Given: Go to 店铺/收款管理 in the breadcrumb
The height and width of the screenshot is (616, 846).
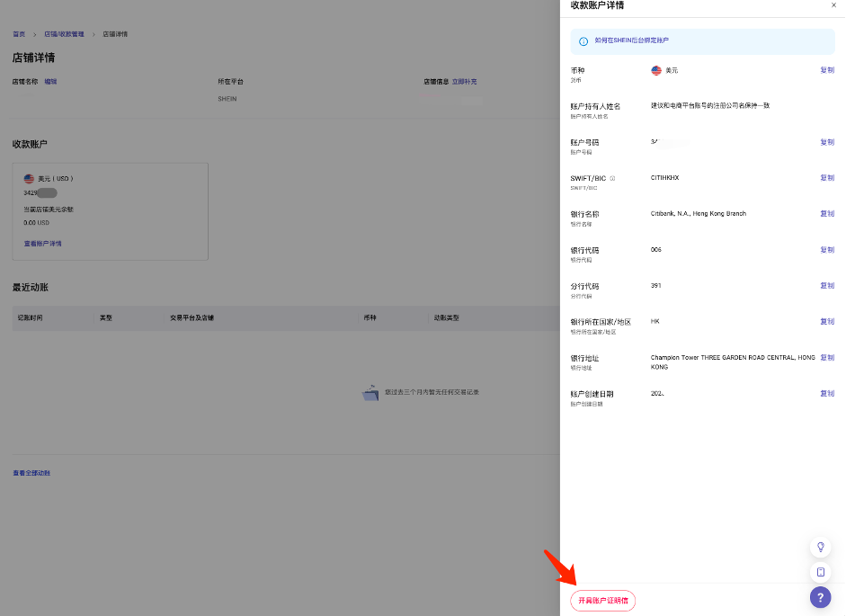Looking at the screenshot, I should coord(64,34).
